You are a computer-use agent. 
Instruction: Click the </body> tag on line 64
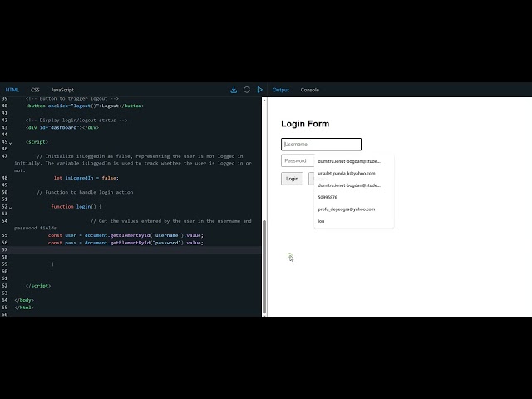[24, 300]
